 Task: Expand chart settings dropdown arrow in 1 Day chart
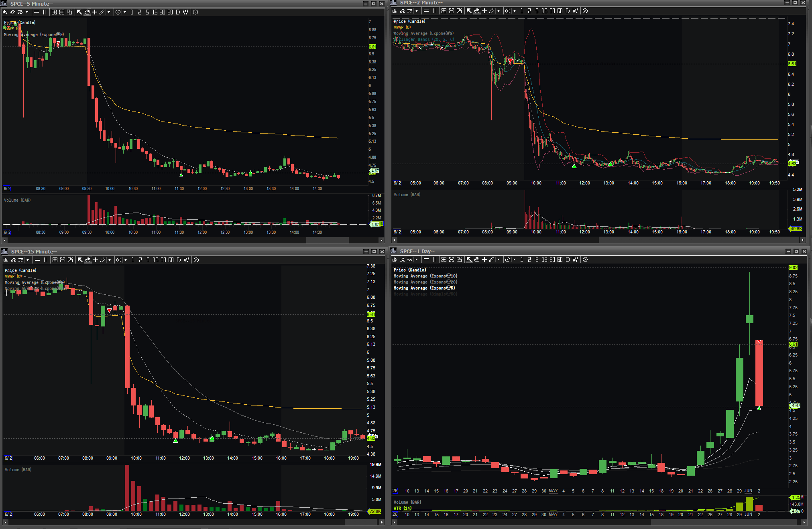click(x=417, y=259)
